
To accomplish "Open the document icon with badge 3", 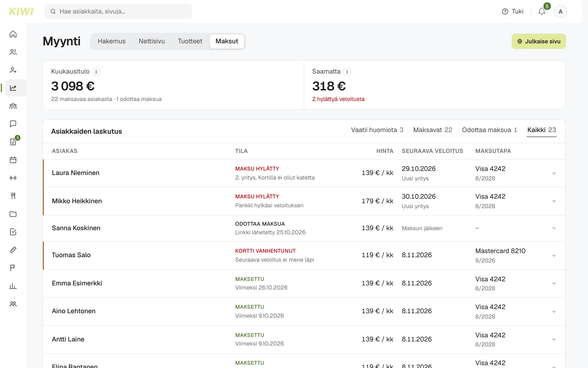I will (x=13, y=142).
